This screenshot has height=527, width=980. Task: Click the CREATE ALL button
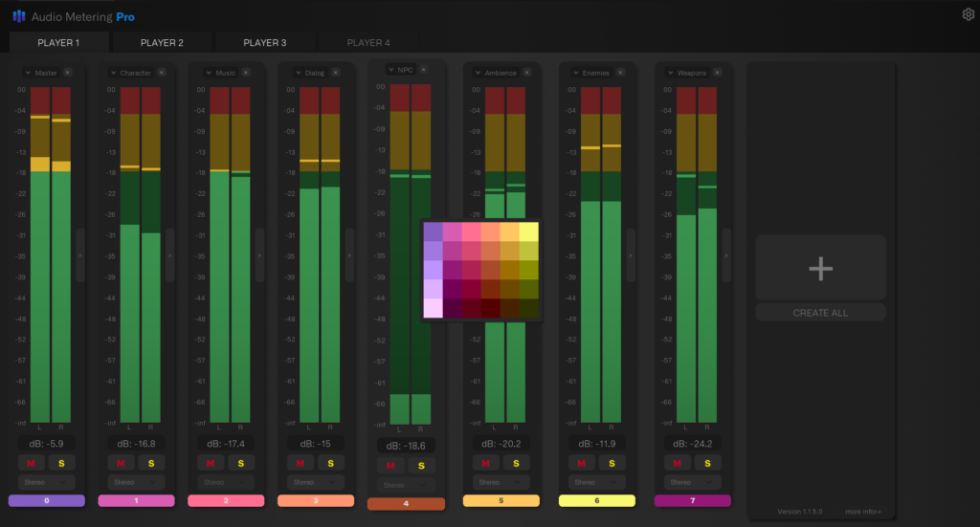(x=820, y=313)
